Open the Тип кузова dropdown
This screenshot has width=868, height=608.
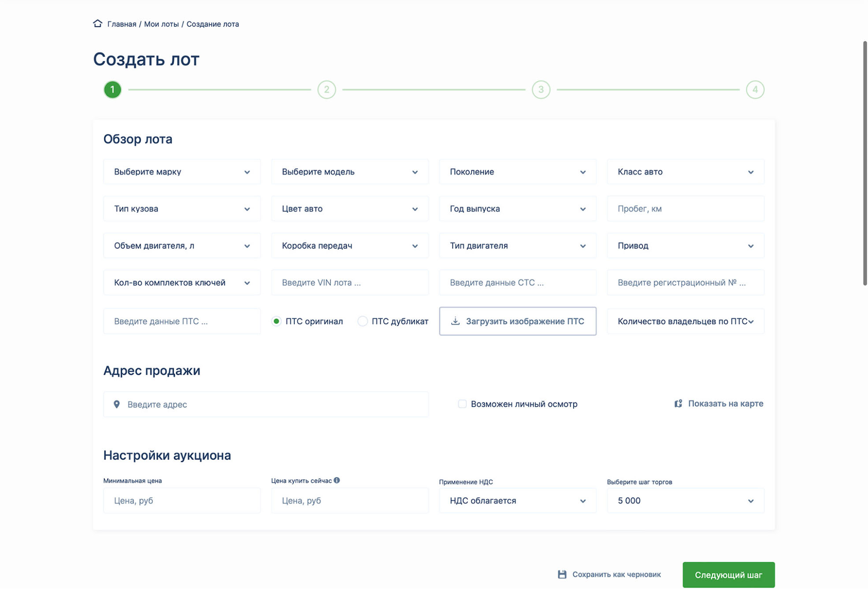pos(182,209)
